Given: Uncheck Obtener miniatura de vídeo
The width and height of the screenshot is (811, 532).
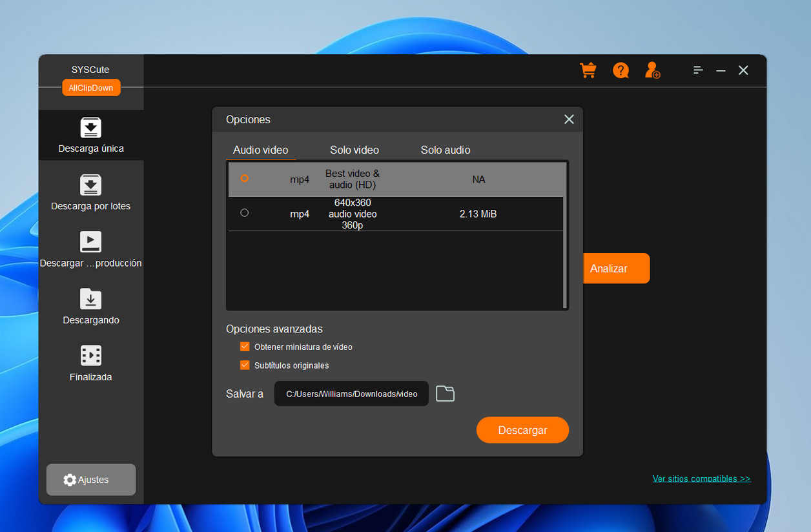Looking at the screenshot, I should coord(245,347).
